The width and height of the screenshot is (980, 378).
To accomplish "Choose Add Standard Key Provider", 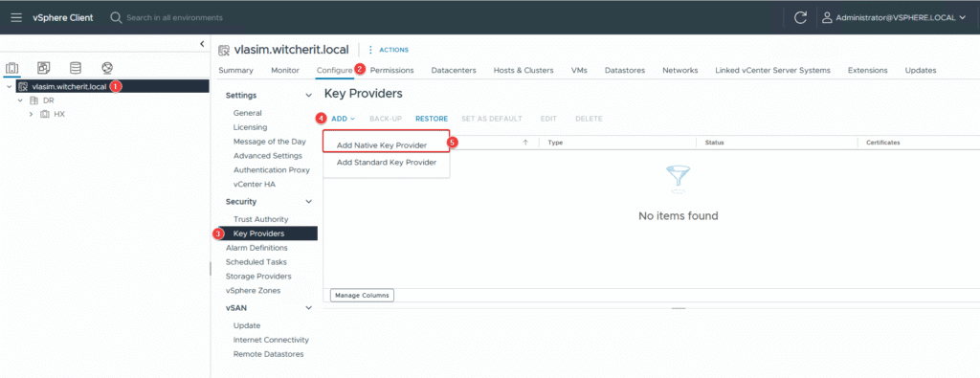I will click(x=387, y=163).
